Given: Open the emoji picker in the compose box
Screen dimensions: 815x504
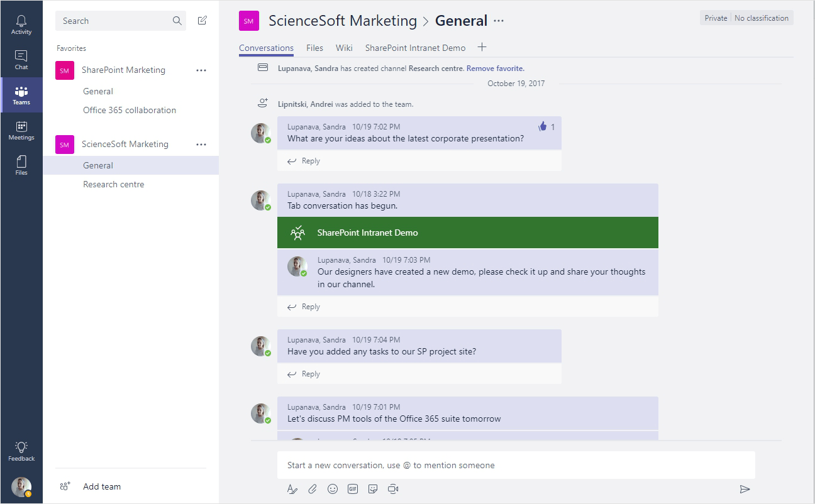Looking at the screenshot, I should 333,488.
